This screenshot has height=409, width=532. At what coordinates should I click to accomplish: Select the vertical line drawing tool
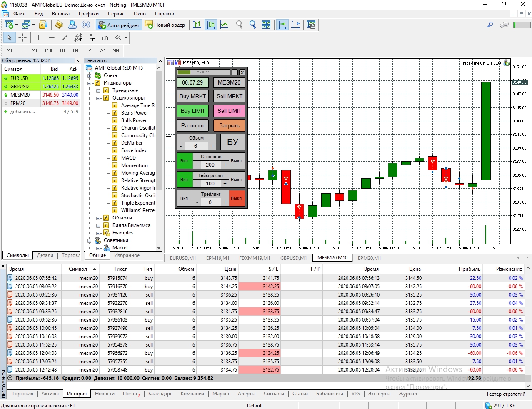point(38,38)
